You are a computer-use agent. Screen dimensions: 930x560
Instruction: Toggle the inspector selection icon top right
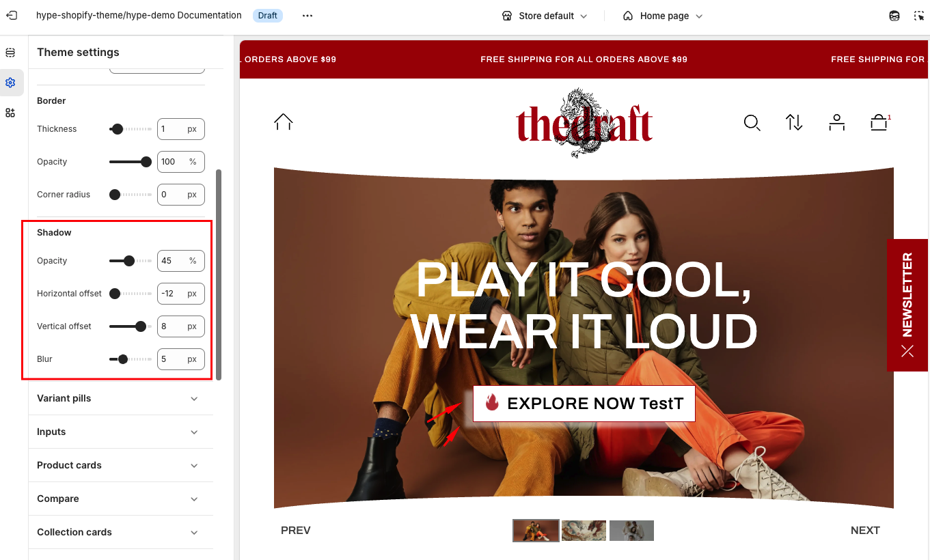pos(919,16)
